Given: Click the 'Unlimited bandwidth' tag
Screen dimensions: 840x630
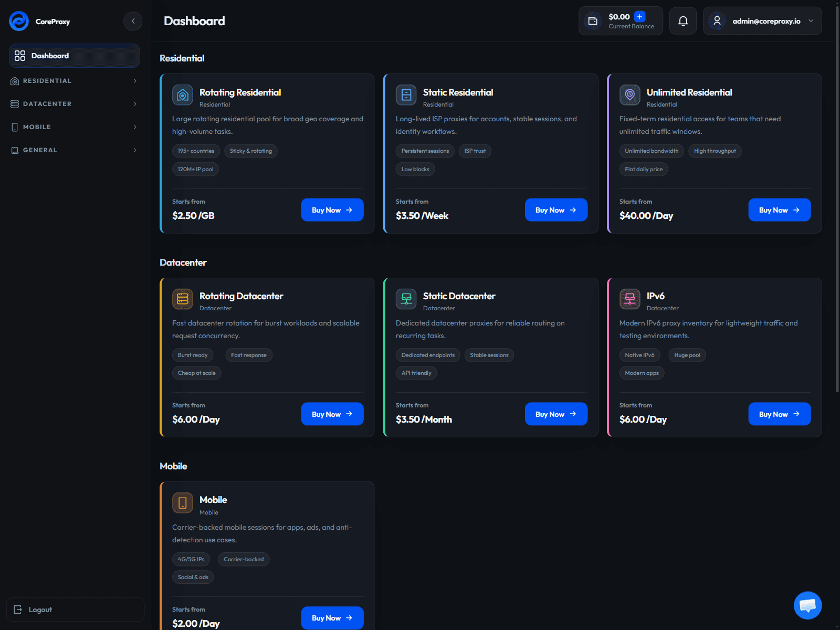Looking at the screenshot, I should (x=652, y=151).
